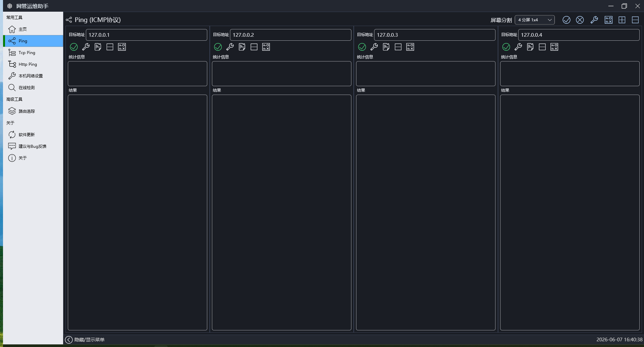Click the 127.0.0.3 target address field

pos(435,35)
